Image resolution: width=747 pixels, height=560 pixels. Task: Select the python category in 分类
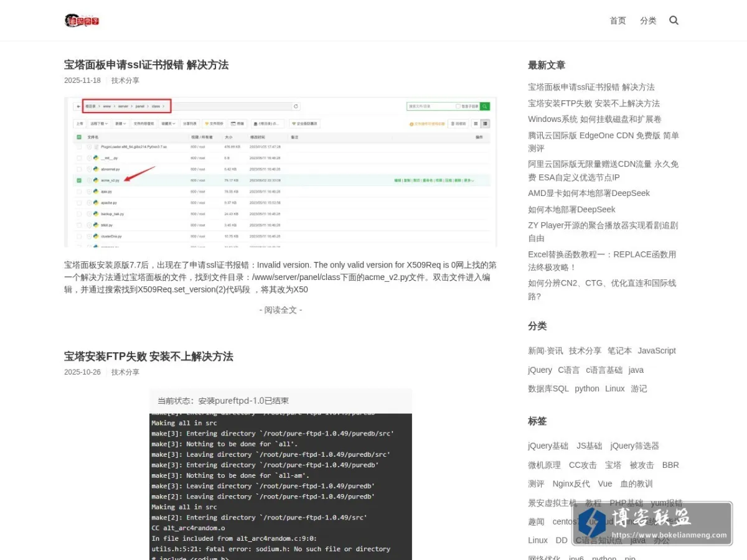587,389
